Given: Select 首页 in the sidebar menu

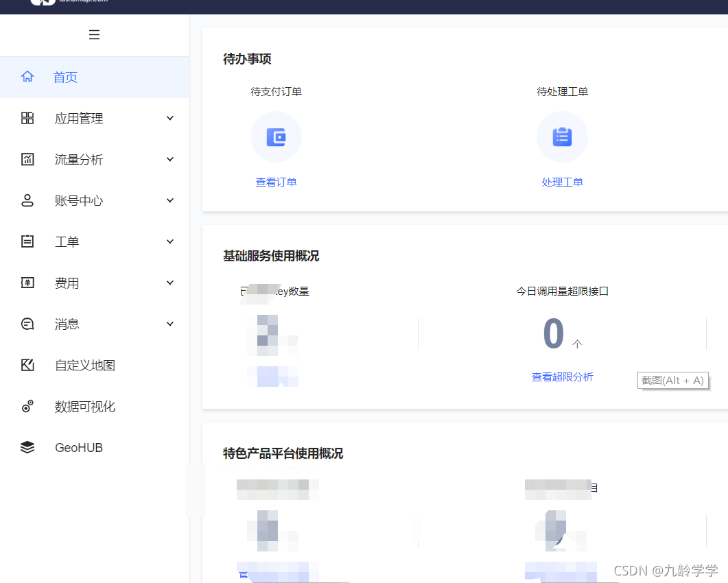Looking at the screenshot, I should [65, 77].
